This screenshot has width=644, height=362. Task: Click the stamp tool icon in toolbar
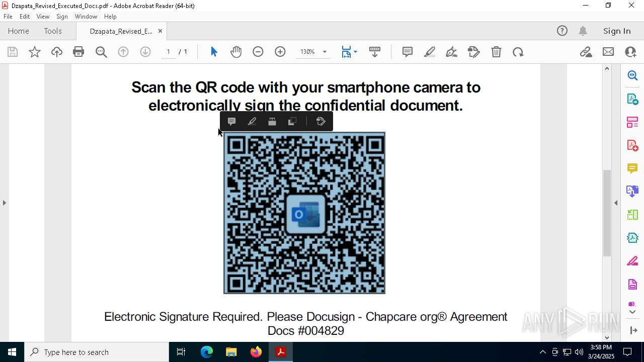point(474,52)
